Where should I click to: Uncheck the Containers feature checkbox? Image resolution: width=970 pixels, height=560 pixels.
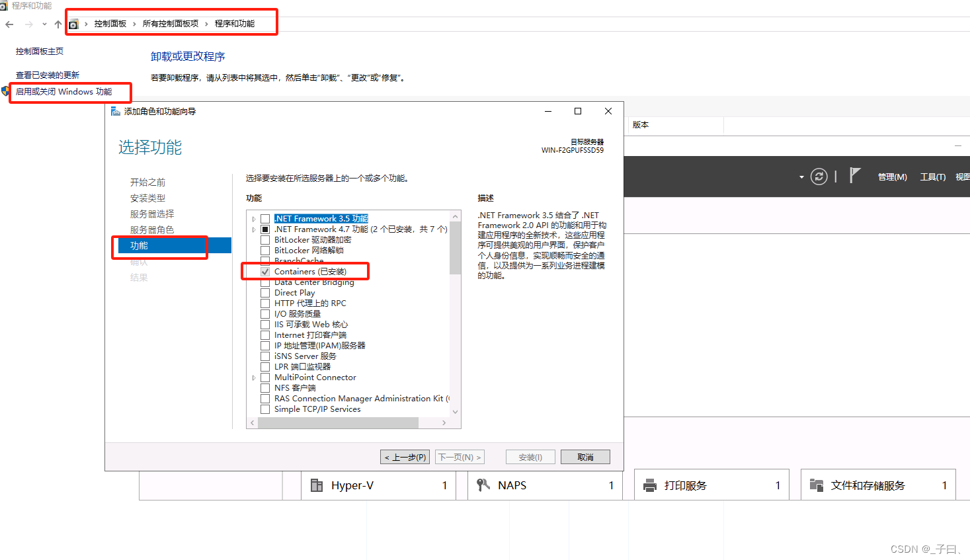[x=266, y=271]
